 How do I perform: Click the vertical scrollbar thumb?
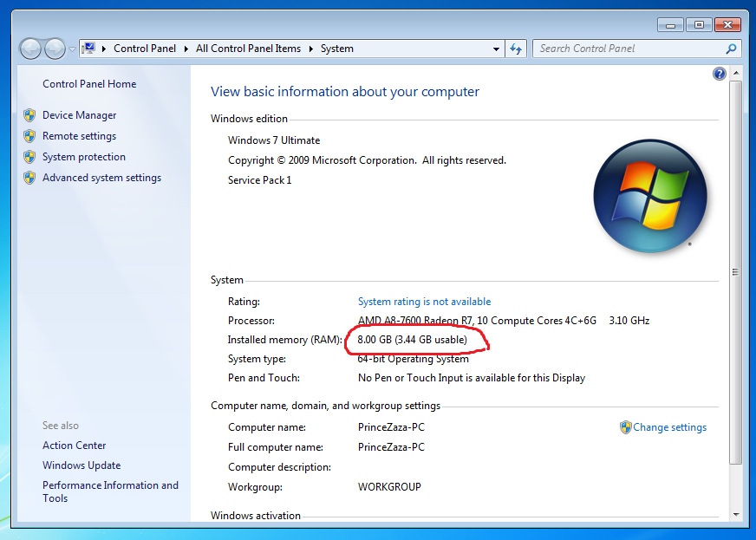(x=736, y=272)
